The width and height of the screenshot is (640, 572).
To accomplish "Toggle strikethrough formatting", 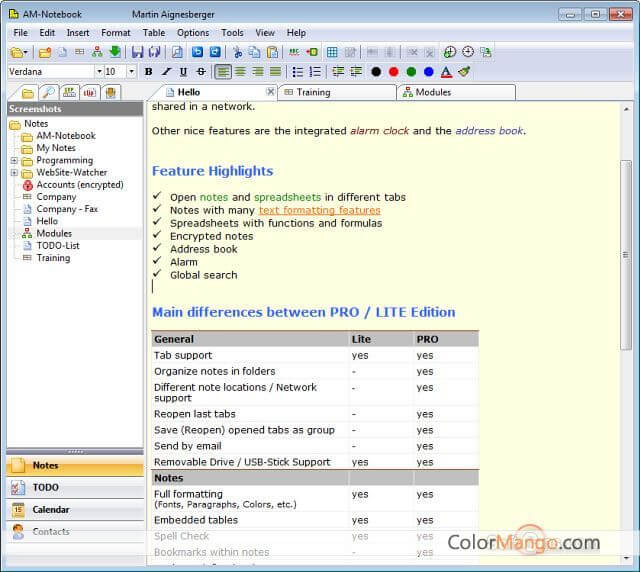I will [201, 72].
